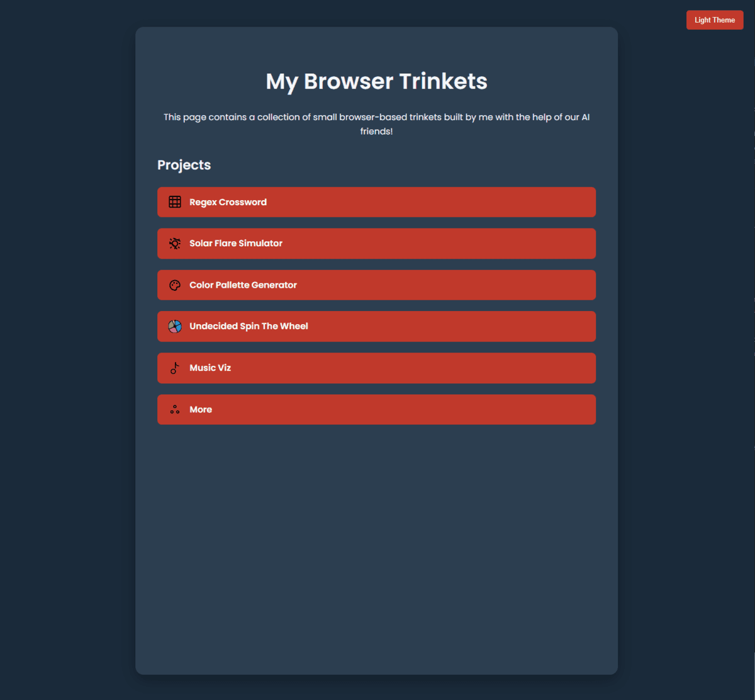The height and width of the screenshot is (700, 755).
Task: Click the My Browser Trinkets title
Action: (376, 81)
